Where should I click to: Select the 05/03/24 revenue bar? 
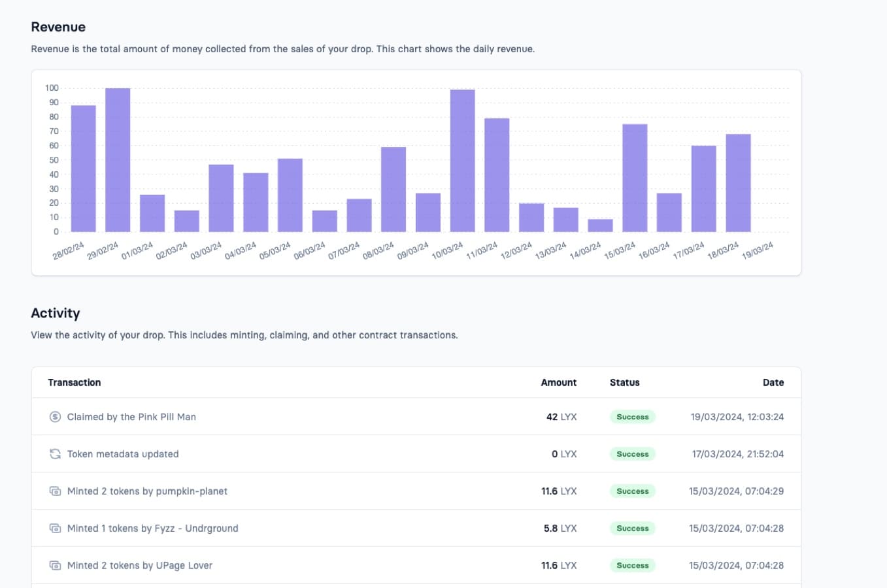tap(290, 195)
